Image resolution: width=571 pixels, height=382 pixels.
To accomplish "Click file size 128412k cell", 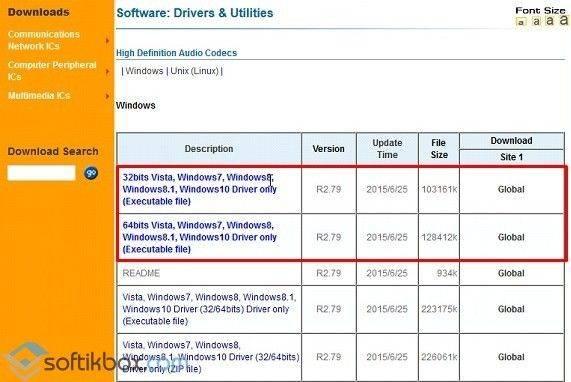I will (x=439, y=237).
